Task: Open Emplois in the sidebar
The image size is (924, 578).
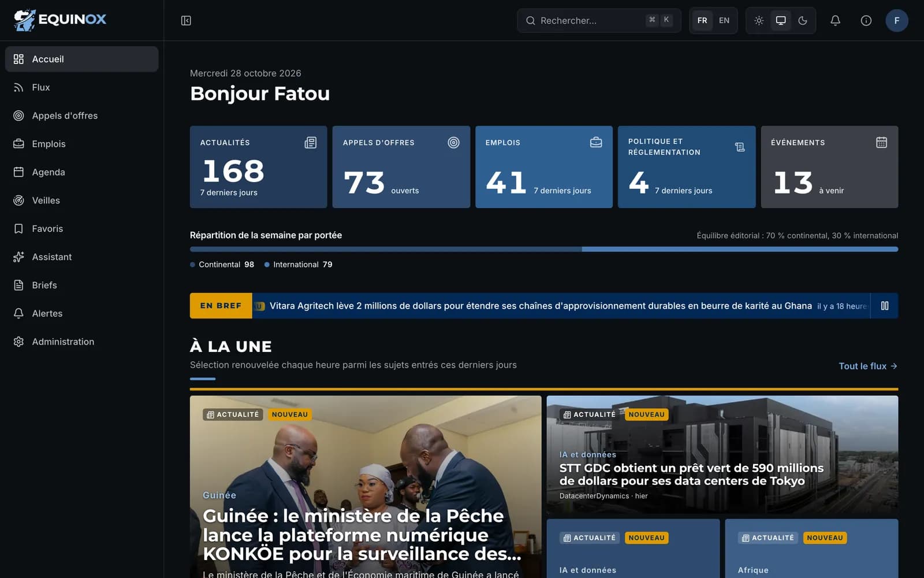Action: 81,144
